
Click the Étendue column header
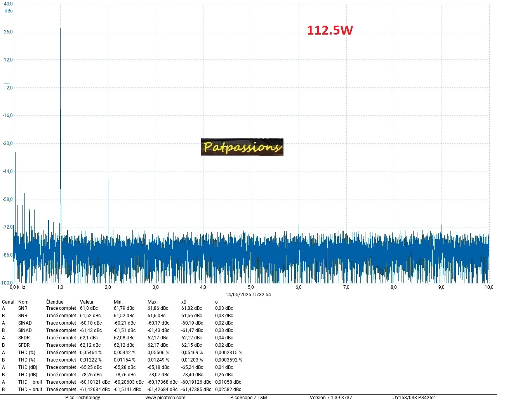[55, 302]
